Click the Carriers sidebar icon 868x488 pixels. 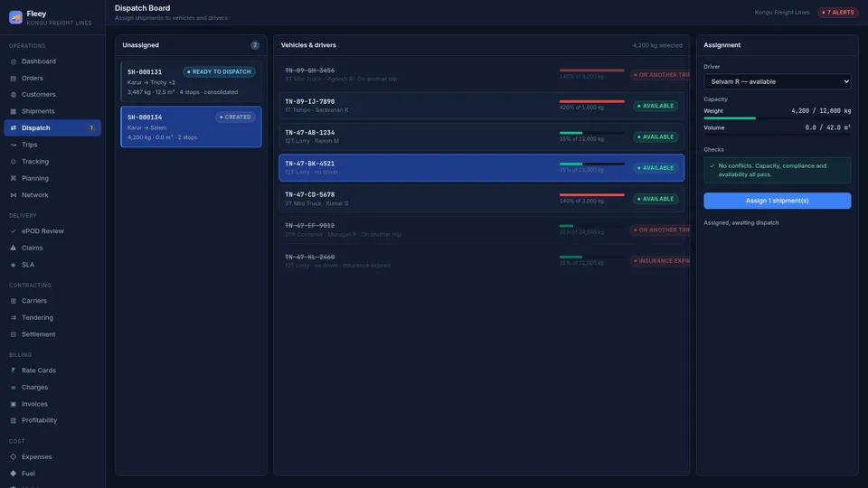[14, 301]
